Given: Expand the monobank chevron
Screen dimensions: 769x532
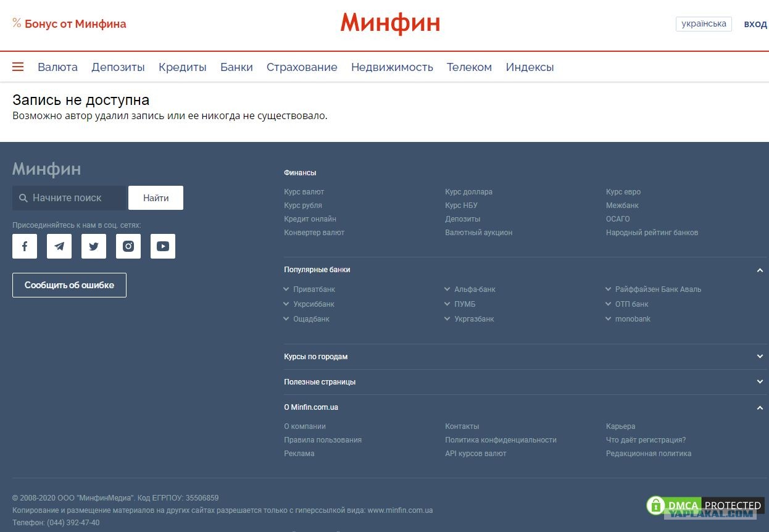Looking at the screenshot, I should click(609, 318).
